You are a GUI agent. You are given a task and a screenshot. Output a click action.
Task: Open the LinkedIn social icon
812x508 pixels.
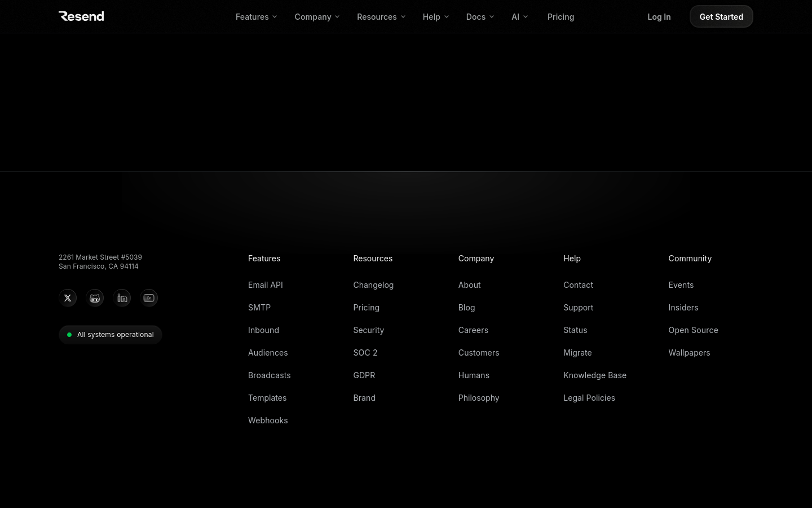pyautogui.click(x=122, y=298)
